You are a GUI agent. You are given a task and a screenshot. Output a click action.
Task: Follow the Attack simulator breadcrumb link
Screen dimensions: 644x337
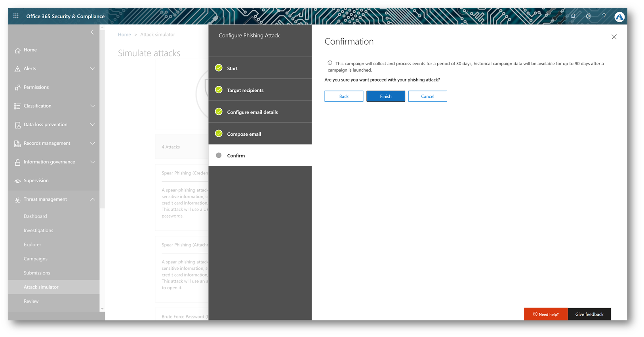pyautogui.click(x=158, y=34)
